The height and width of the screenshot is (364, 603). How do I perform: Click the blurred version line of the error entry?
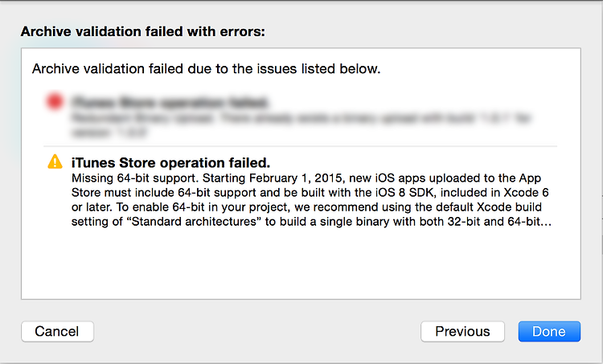pos(109,133)
